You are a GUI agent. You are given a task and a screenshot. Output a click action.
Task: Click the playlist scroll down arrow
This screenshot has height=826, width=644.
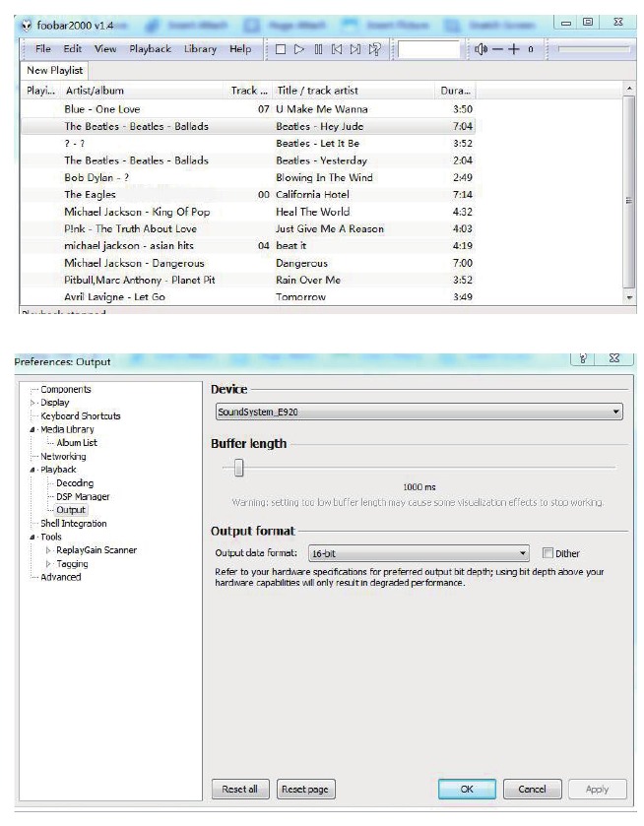pos(628,297)
